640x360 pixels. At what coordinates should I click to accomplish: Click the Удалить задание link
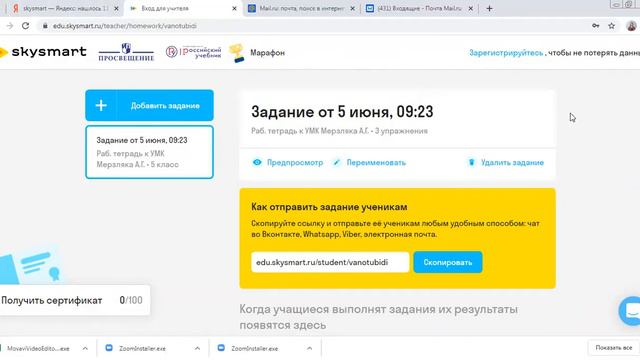tap(512, 162)
